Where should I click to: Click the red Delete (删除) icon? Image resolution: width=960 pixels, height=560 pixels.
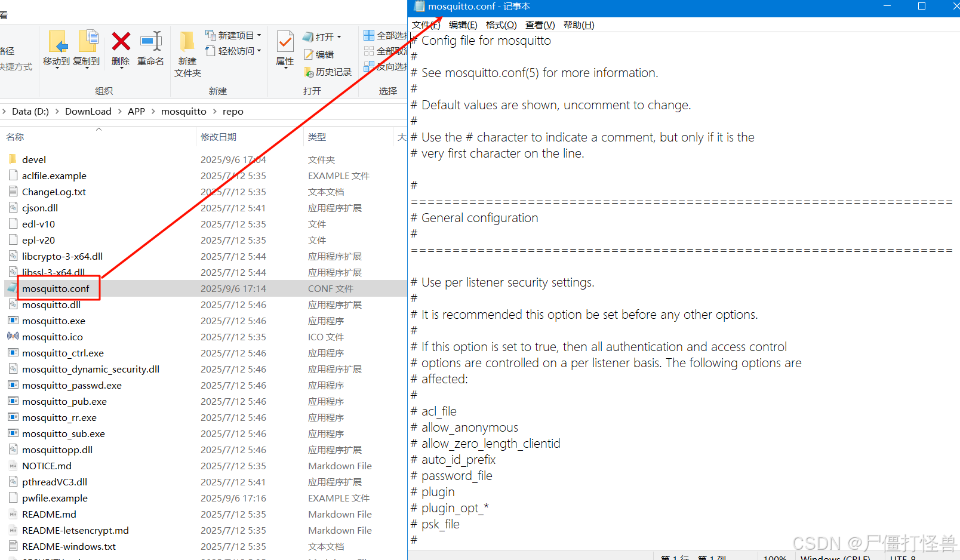[x=121, y=42]
